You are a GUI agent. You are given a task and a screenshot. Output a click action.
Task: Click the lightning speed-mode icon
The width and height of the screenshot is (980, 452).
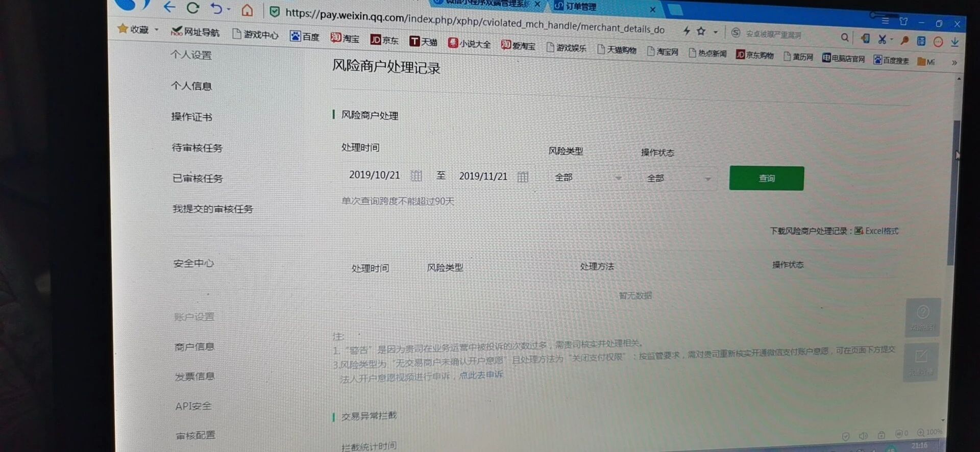(x=687, y=31)
